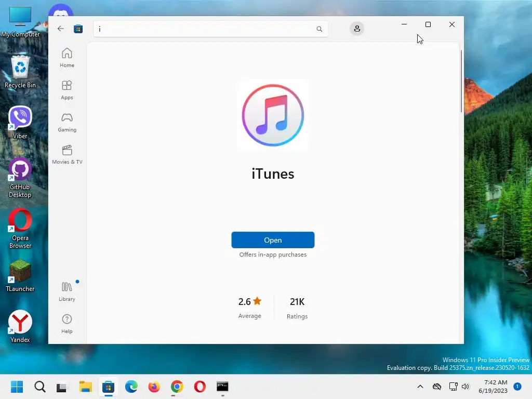The height and width of the screenshot is (399, 532).
Task: Click the Microsoft Store taskbar icon
Action: [x=108, y=387]
